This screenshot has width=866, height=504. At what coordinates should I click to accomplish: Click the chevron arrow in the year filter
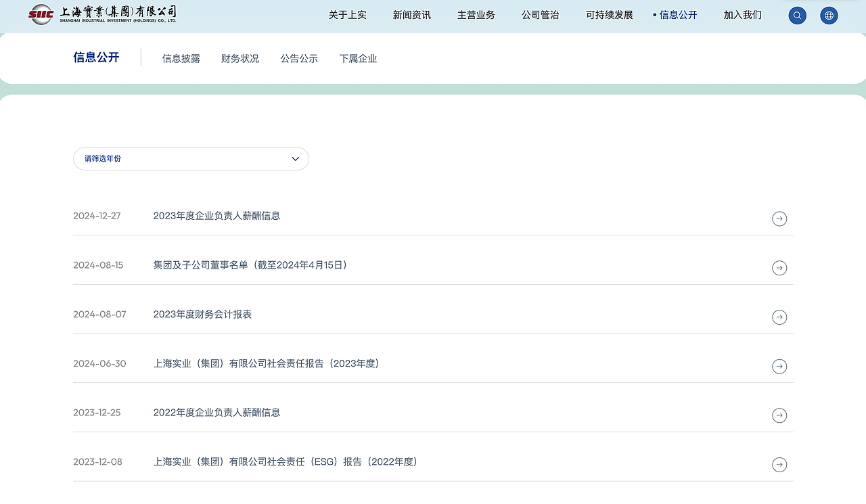pyautogui.click(x=295, y=158)
